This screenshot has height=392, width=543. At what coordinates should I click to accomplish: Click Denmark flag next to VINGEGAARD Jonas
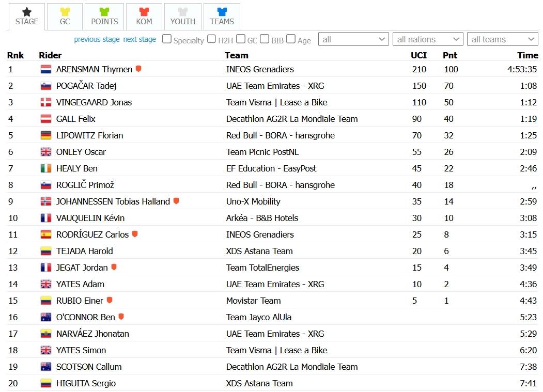(x=45, y=102)
